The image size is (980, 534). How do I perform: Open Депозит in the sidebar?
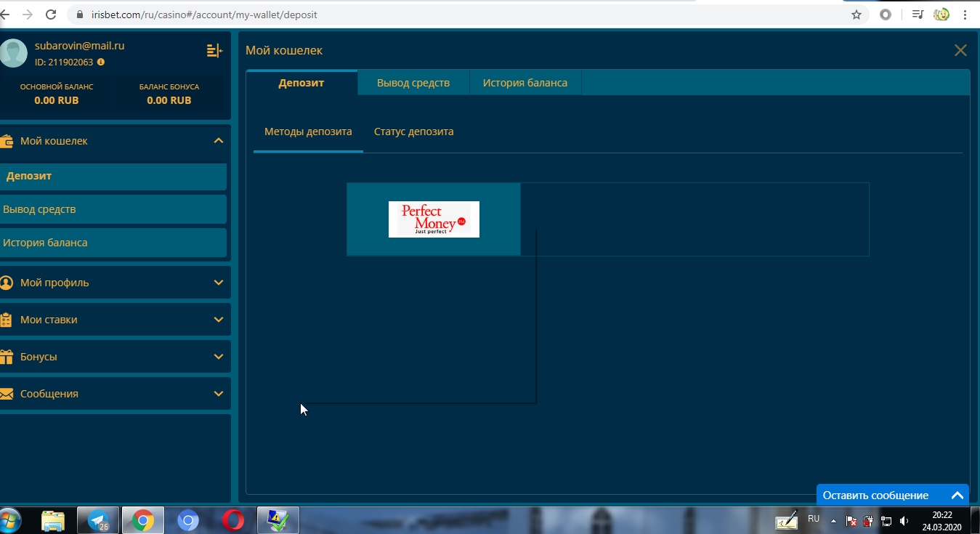tap(113, 177)
